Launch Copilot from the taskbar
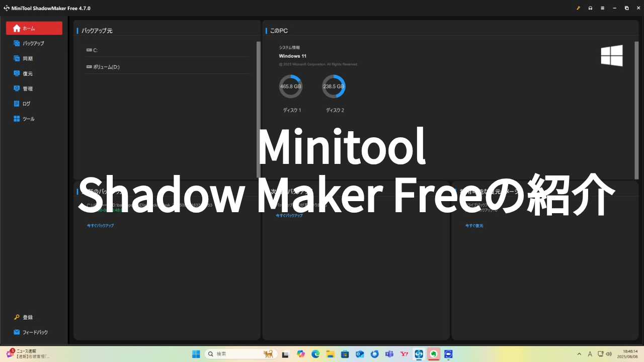This screenshot has height=362, width=644. [x=301, y=354]
